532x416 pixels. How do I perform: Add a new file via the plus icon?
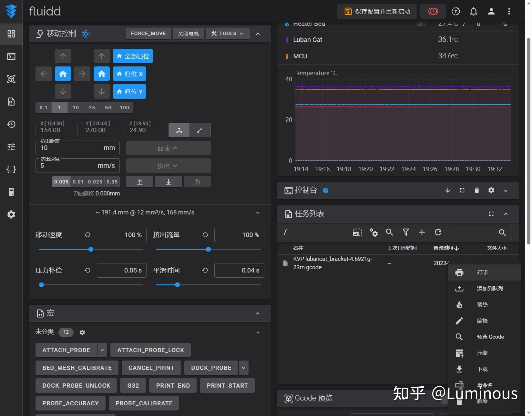coord(422,232)
